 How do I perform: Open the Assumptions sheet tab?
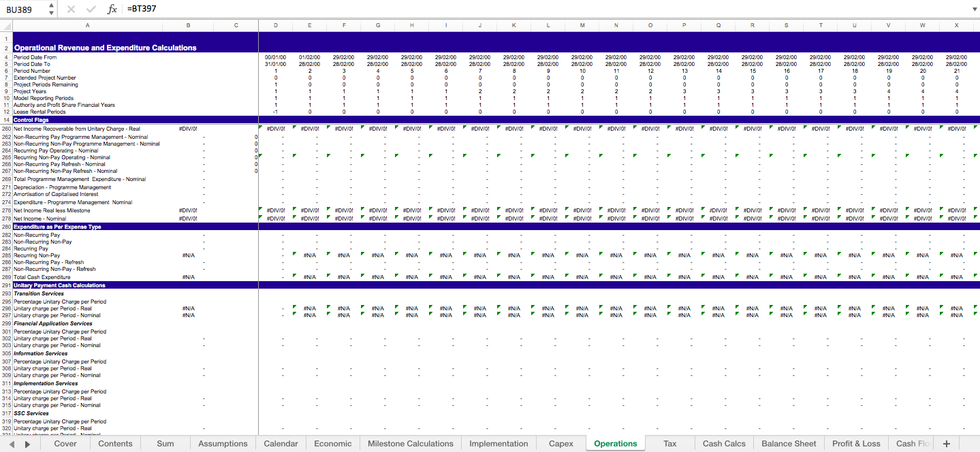pos(223,443)
